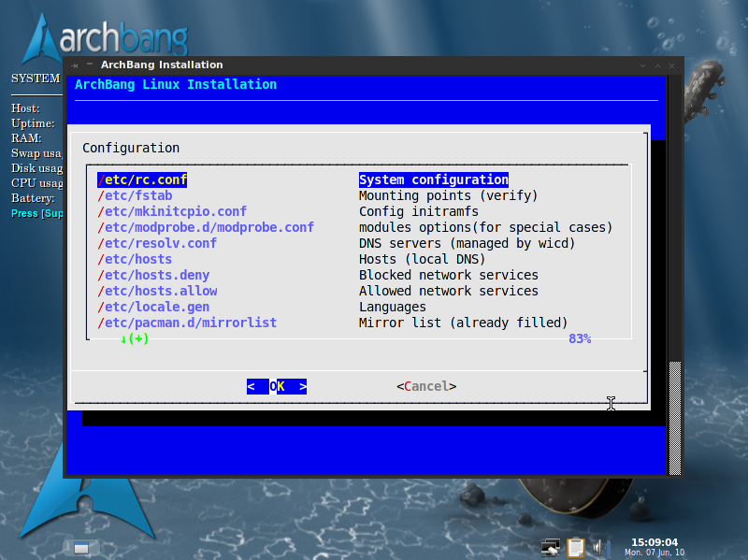Choose the /etc/hosts entry
This screenshot has width=748, height=560.
[x=135, y=259]
